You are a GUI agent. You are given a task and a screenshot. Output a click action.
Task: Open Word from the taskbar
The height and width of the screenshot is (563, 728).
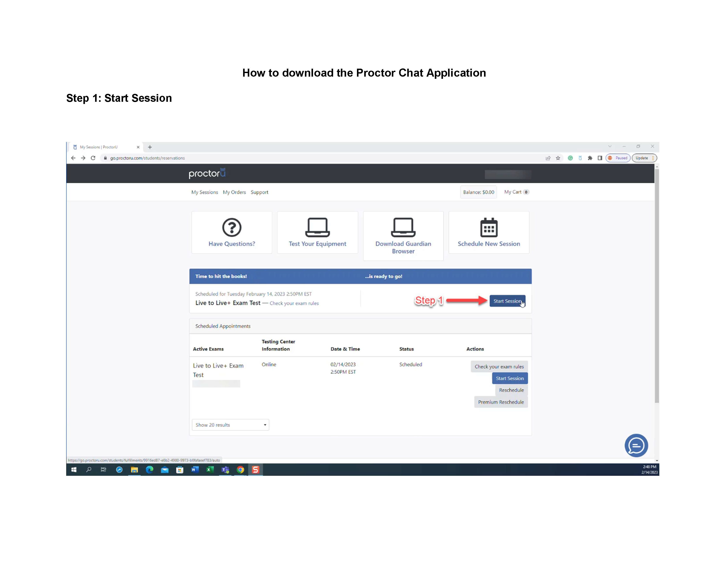(195, 470)
